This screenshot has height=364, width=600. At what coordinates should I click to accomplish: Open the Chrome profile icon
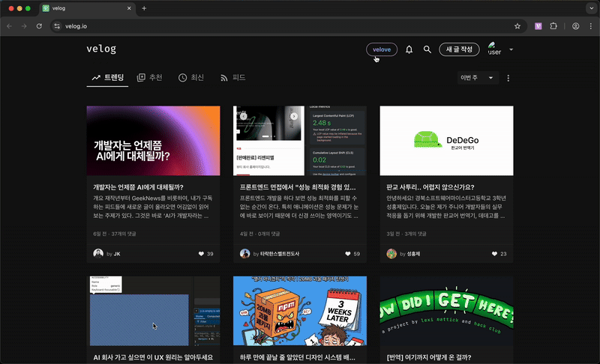[x=575, y=26]
